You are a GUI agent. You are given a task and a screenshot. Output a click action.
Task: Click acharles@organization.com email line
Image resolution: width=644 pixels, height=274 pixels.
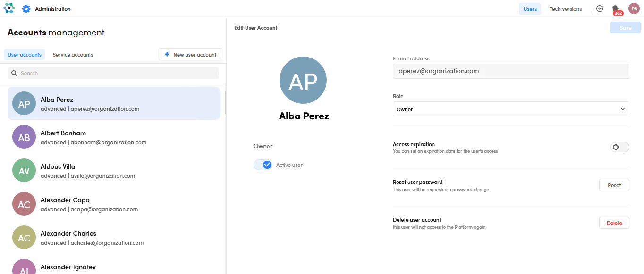(x=92, y=243)
